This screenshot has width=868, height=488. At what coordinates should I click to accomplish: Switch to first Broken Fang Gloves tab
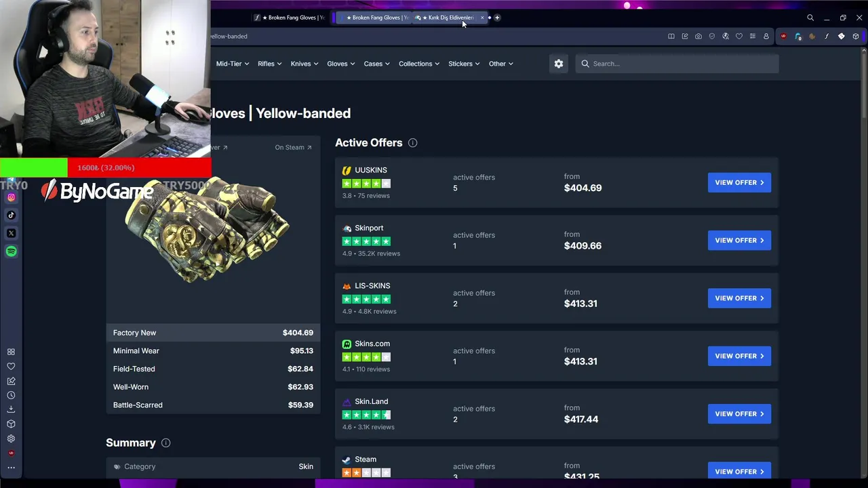click(290, 18)
